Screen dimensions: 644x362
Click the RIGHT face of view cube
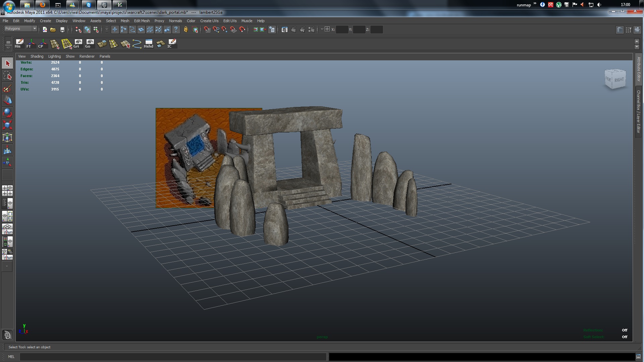click(x=619, y=80)
